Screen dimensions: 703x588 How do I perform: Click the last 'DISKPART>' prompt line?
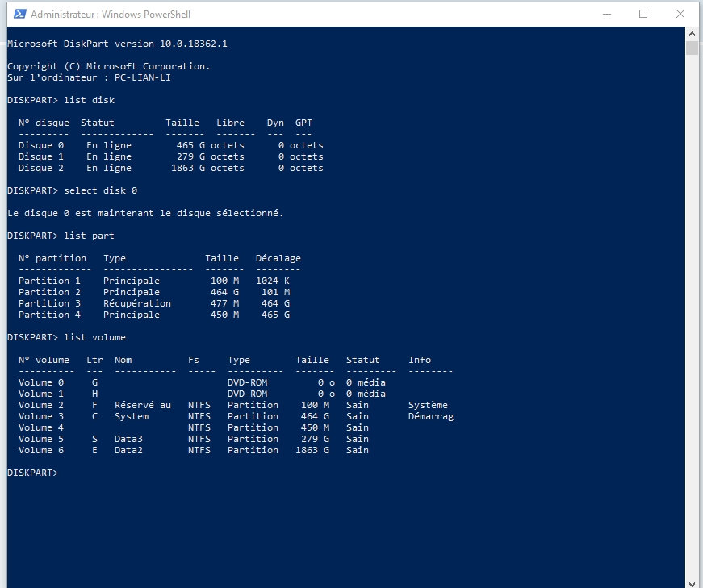pos(33,473)
